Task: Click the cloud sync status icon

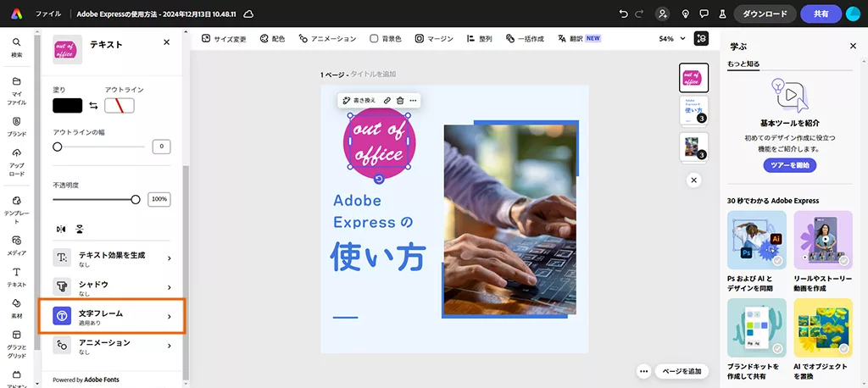Action: (x=248, y=14)
